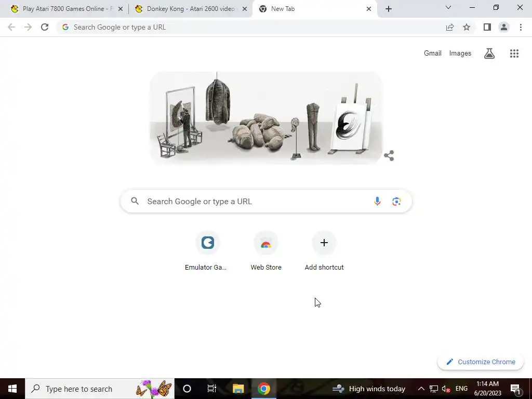Switch to the Donkey Kong Atari 2600 tab
This screenshot has height=399, width=532.
(x=191, y=9)
